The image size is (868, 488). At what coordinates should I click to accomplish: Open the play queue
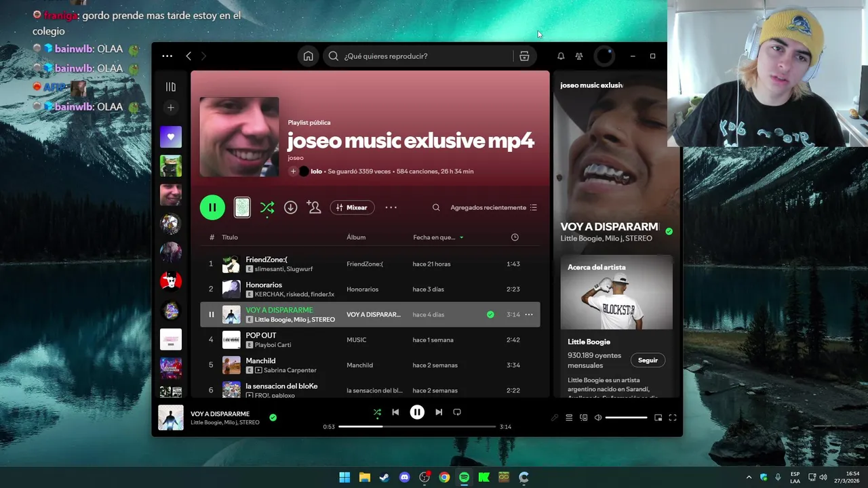pos(569,418)
